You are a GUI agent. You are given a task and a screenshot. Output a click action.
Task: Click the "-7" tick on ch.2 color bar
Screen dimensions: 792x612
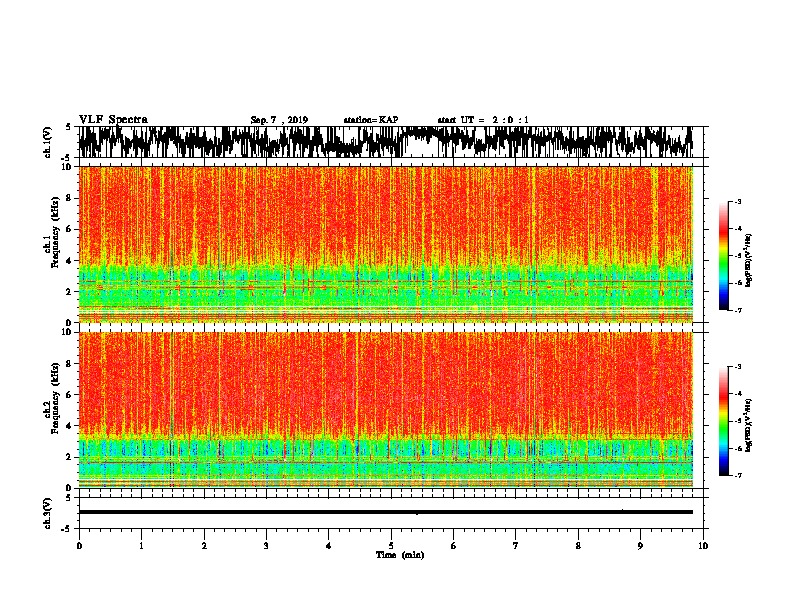click(x=738, y=475)
